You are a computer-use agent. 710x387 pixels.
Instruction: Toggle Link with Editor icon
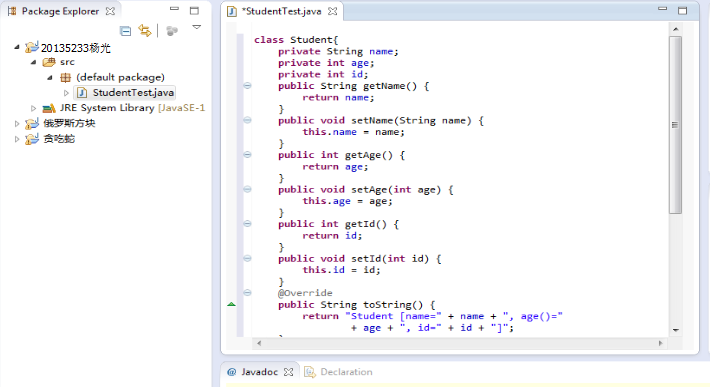point(145,30)
